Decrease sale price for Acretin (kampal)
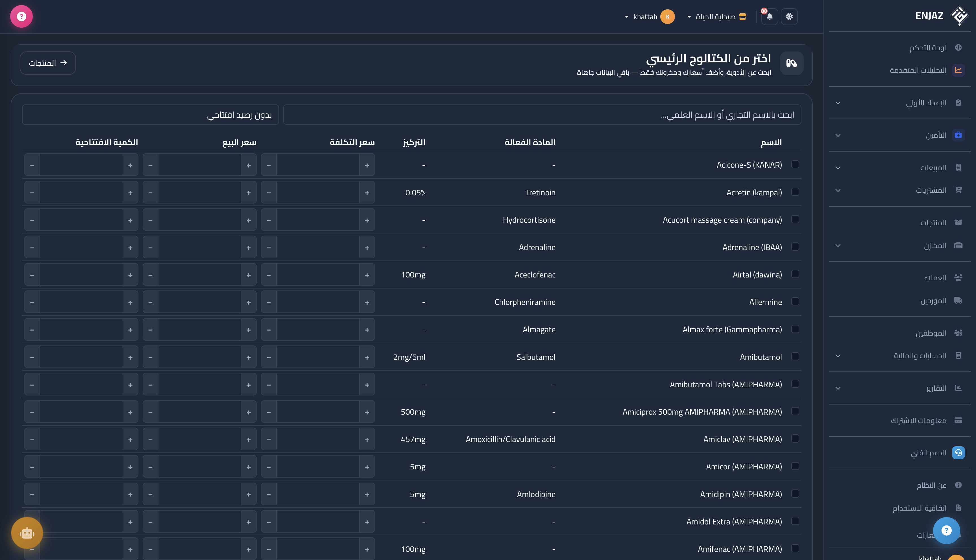Screen dimensions: 976x560 (x=151, y=192)
